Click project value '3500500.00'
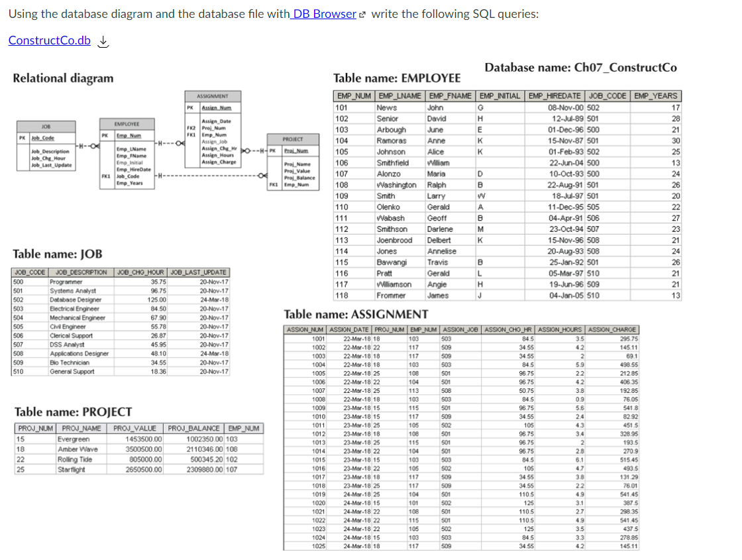This screenshot has width=742, height=560. pos(144,449)
